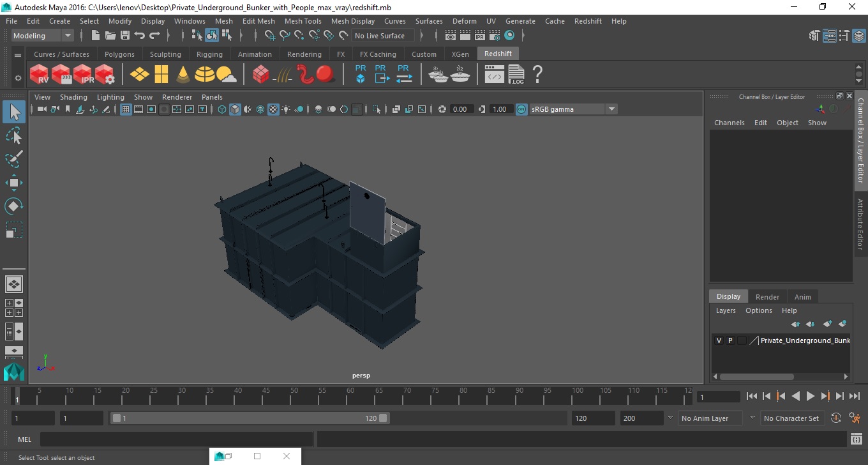This screenshot has width=868, height=465.
Task: Open the No Anim Layer dropdown
Action: click(x=710, y=418)
